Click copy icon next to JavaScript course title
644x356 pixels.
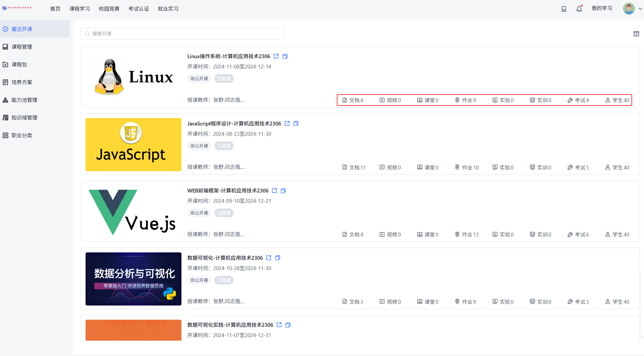click(x=296, y=123)
